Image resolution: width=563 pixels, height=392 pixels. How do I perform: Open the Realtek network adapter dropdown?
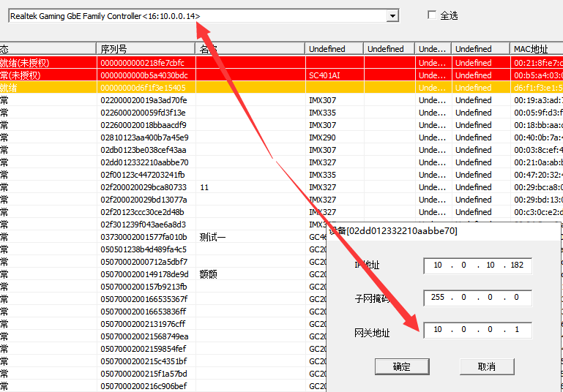point(392,16)
